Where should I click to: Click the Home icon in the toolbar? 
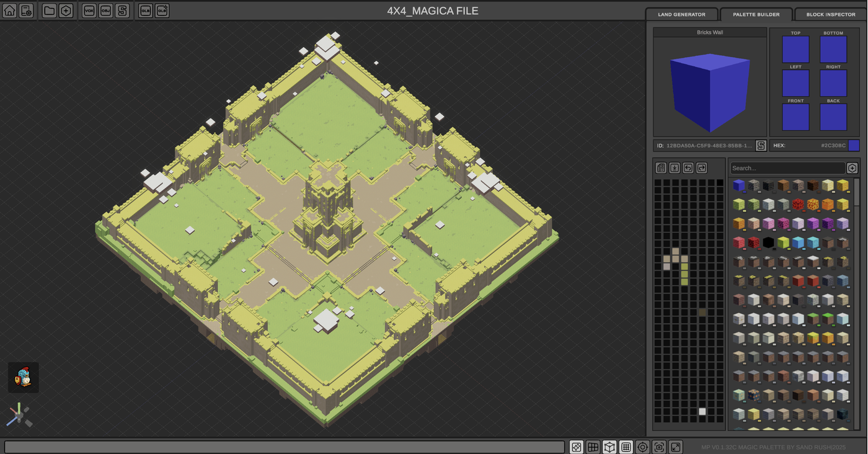[9, 11]
